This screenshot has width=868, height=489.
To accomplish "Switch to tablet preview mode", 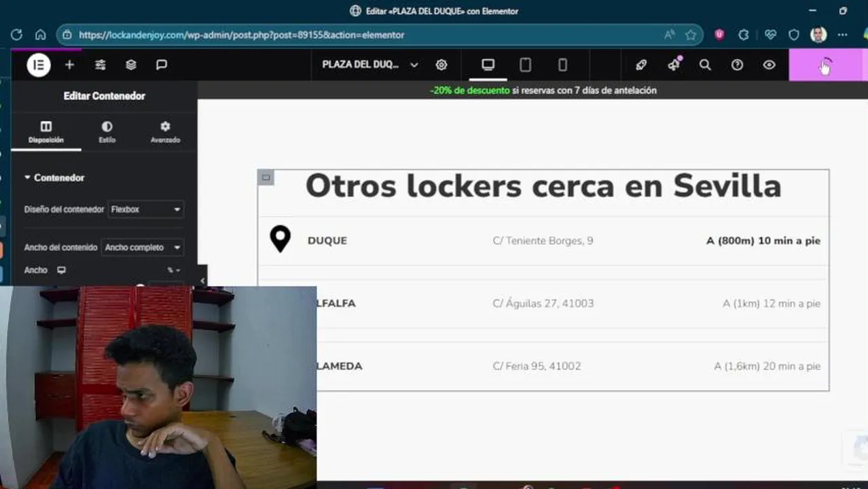I will click(525, 65).
